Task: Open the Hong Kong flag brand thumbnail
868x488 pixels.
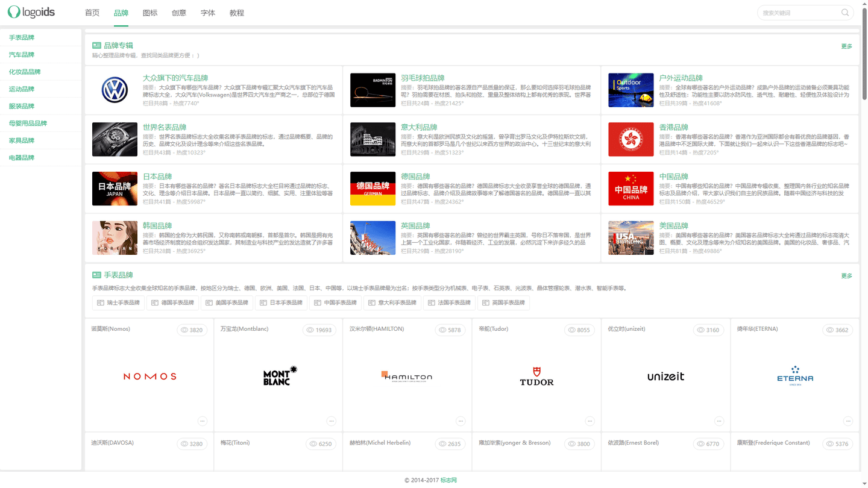Action: tap(631, 140)
